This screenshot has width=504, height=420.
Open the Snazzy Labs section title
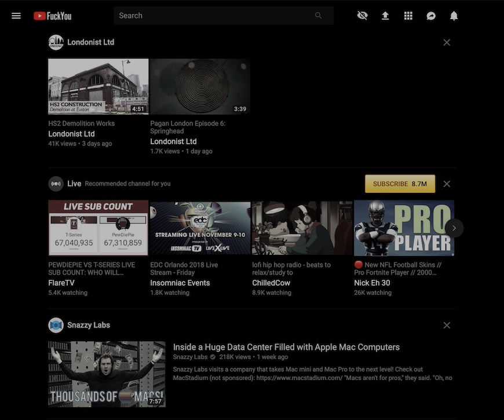[x=89, y=325]
